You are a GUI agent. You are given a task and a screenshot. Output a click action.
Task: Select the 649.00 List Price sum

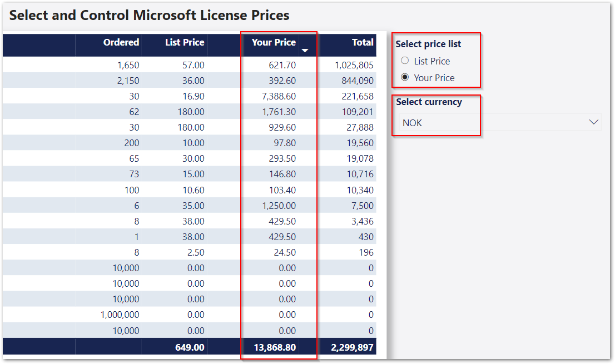click(189, 347)
